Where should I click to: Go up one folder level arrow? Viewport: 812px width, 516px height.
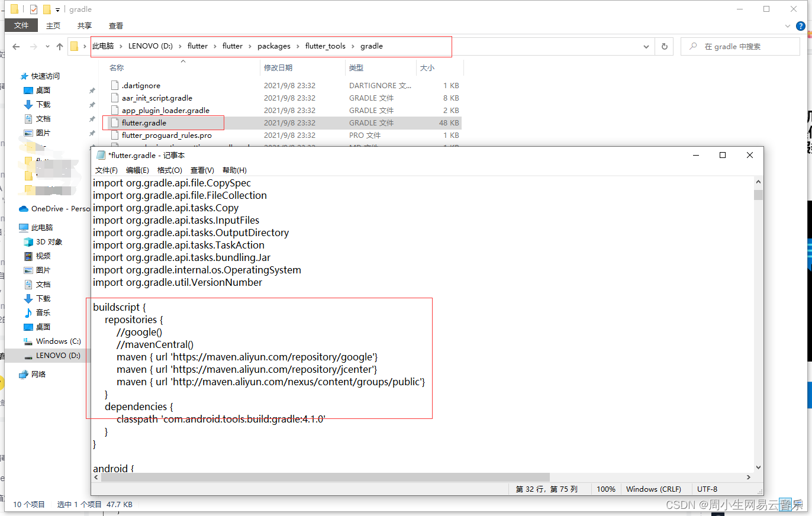tap(60, 46)
